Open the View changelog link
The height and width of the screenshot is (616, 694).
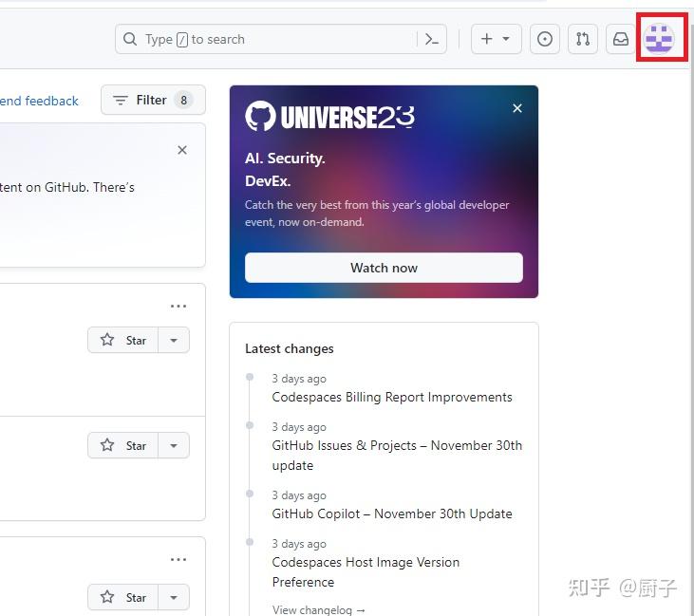click(319, 609)
